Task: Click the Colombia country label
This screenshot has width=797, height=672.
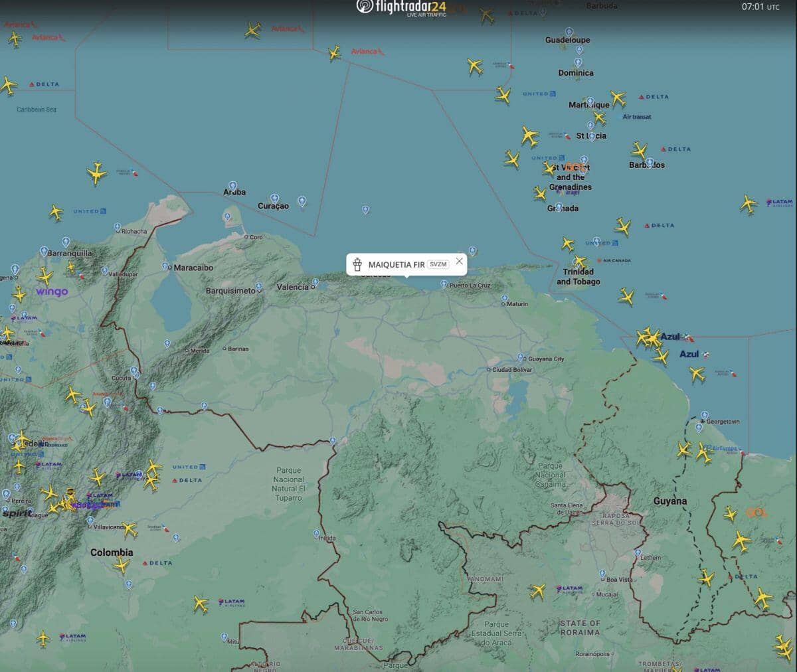Action: pyautogui.click(x=112, y=552)
